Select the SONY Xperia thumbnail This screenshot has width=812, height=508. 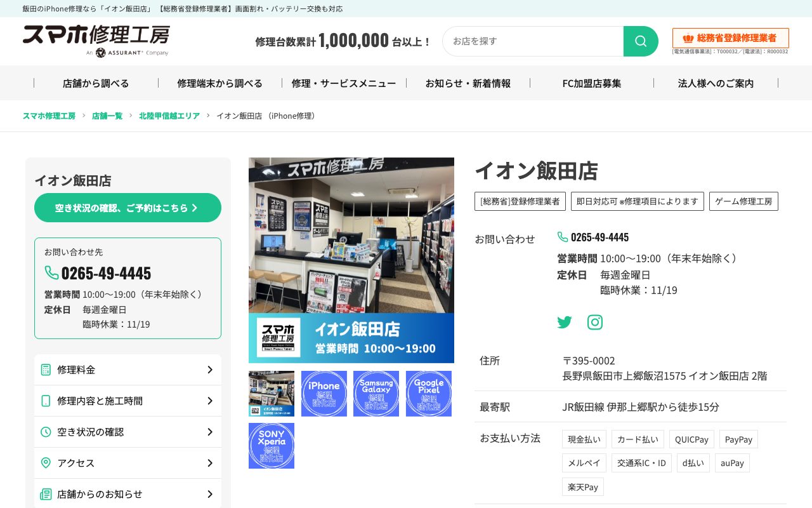tap(272, 446)
